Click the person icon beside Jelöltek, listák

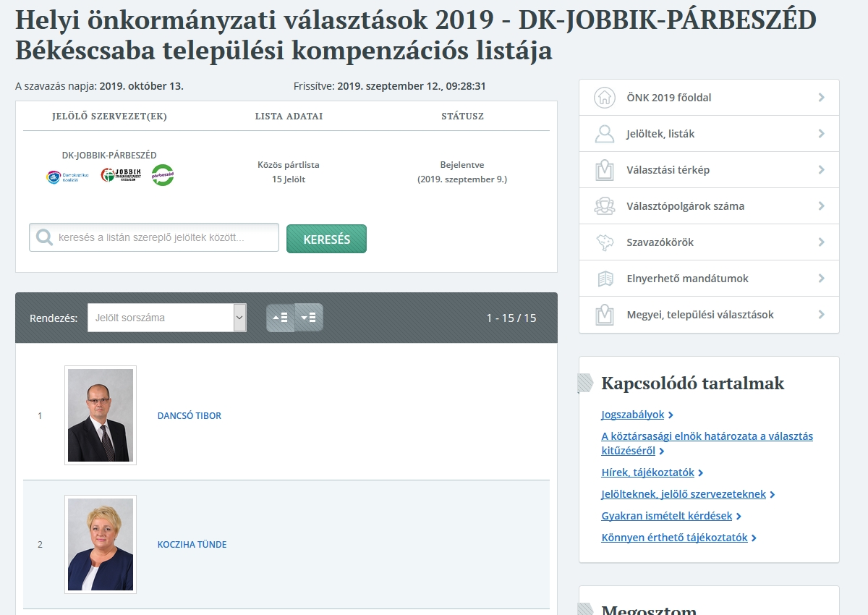605,134
